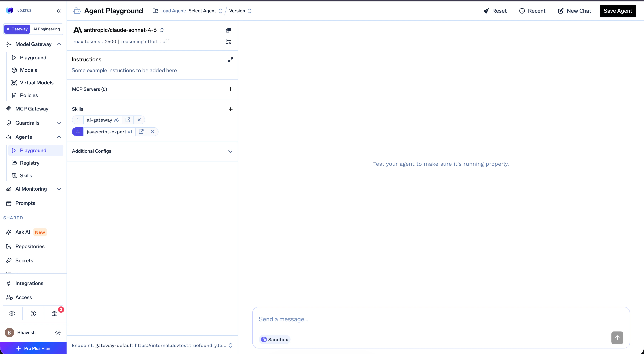Add a skill with the plus icon
Viewport: 644px width, 354px height.
pyautogui.click(x=231, y=109)
